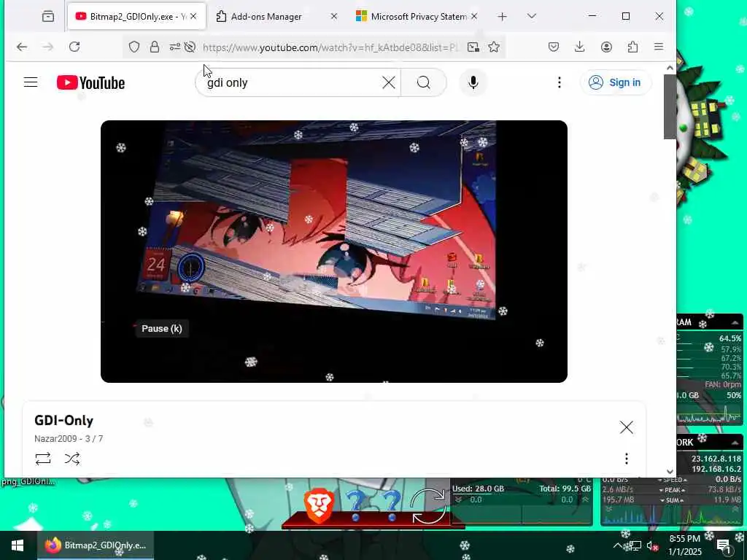The width and height of the screenshot is (747, 560).
Task: Select Firefox Bitmap2_GDIOnly taskbar button
Action: (96, 545)
